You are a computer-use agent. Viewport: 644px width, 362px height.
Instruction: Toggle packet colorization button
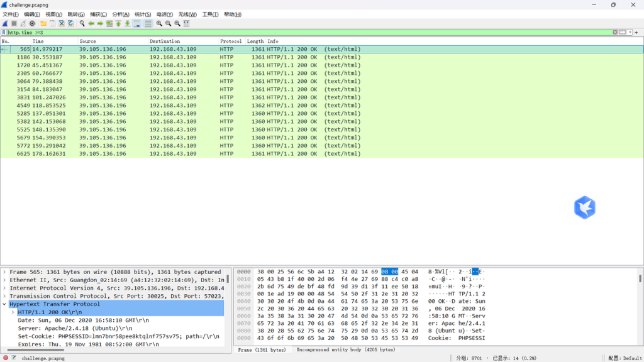(x=148, y=23)
